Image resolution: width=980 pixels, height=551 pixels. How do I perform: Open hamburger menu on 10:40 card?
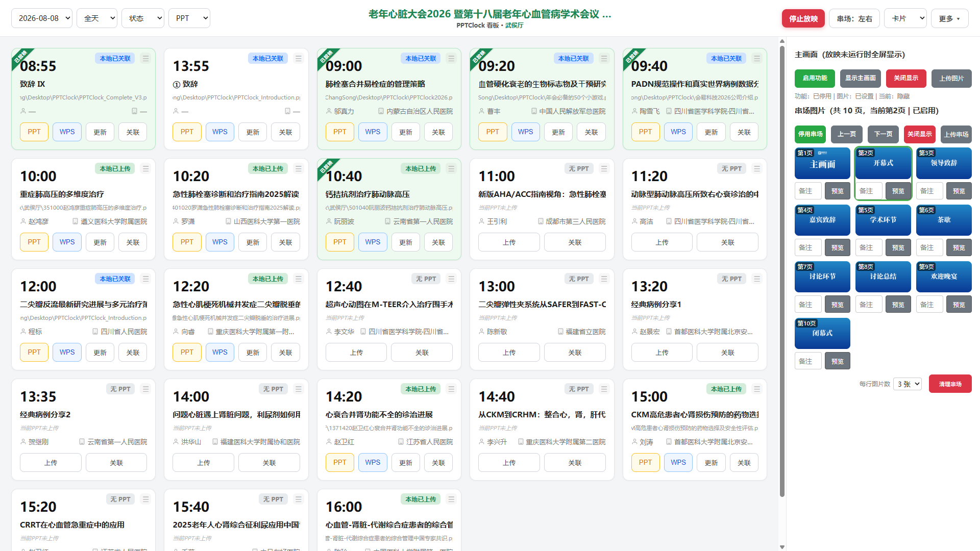point(451,169)
